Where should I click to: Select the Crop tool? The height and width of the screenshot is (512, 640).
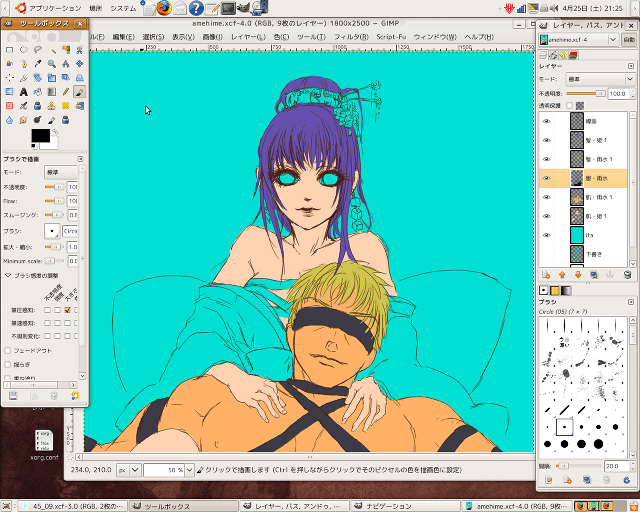pos(24,78)
